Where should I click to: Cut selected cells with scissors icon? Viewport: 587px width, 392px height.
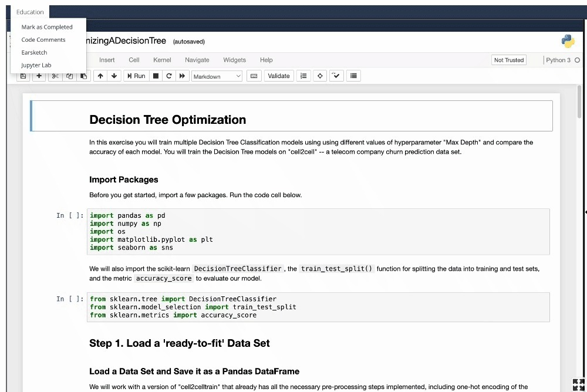click(55, 76)
